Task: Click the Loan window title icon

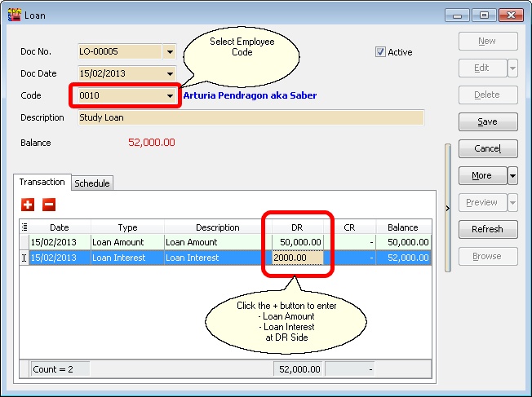Action: click(x=14, y=15)
